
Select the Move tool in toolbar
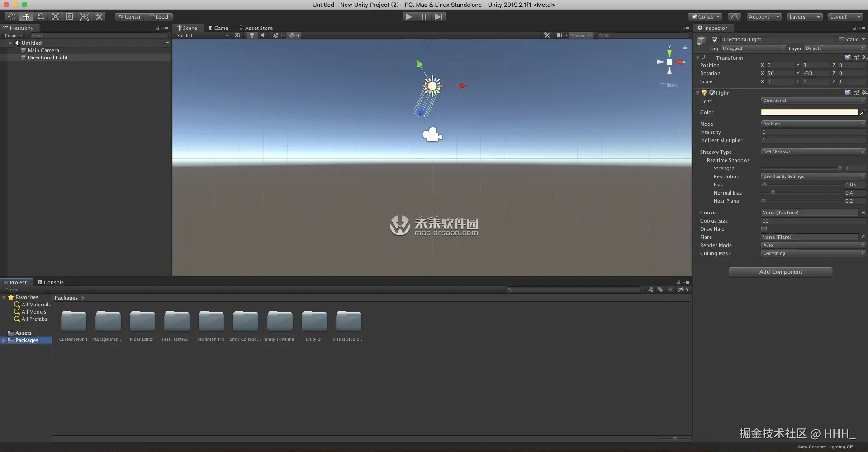tap(26, 17)
